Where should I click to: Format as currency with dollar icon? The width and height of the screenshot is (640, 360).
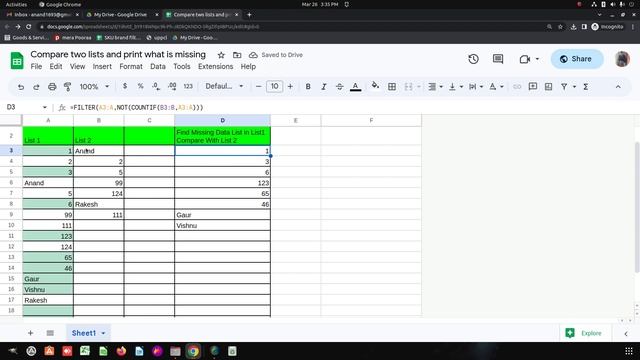click(x=125, y=87)
